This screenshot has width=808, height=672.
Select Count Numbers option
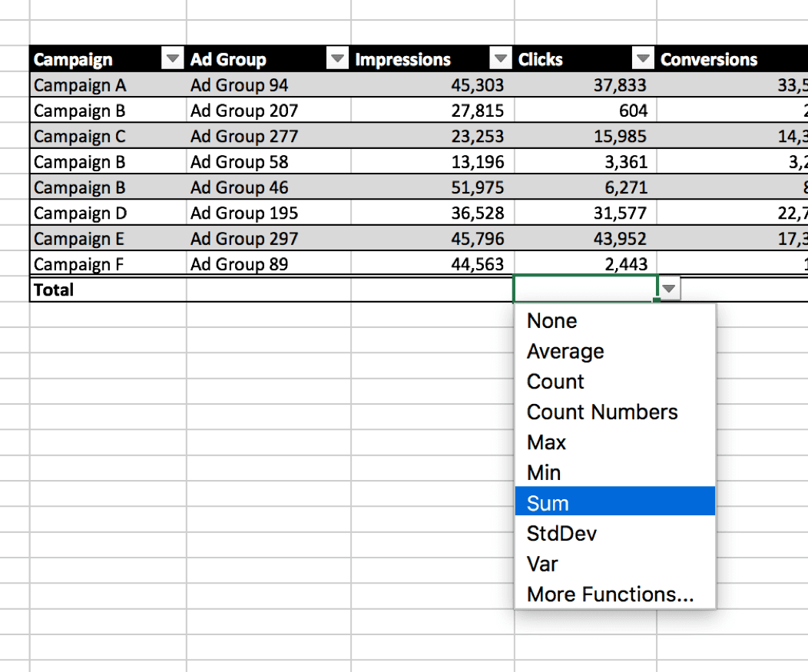pos(615,412)
